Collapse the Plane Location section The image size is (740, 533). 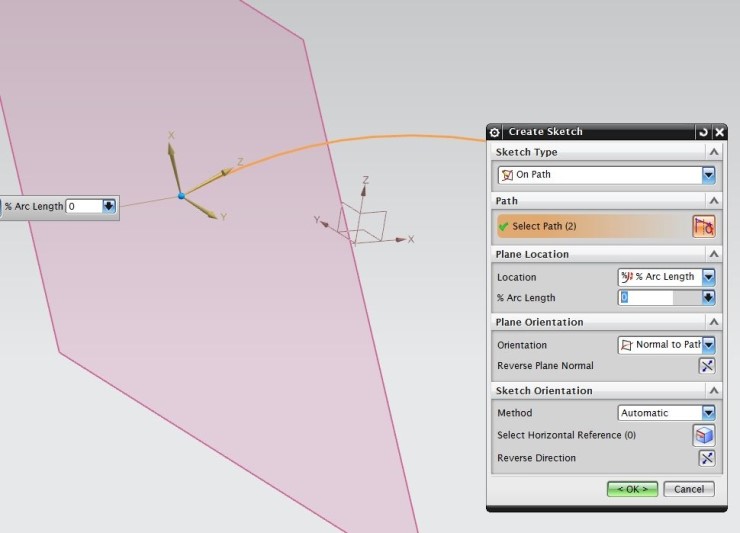(713, 254)
